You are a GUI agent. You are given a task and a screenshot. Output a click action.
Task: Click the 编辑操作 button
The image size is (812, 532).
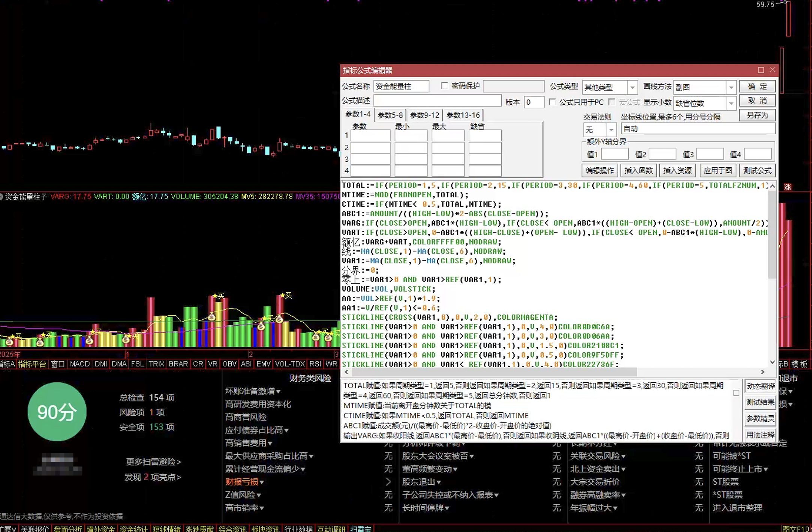pos(600,171)
